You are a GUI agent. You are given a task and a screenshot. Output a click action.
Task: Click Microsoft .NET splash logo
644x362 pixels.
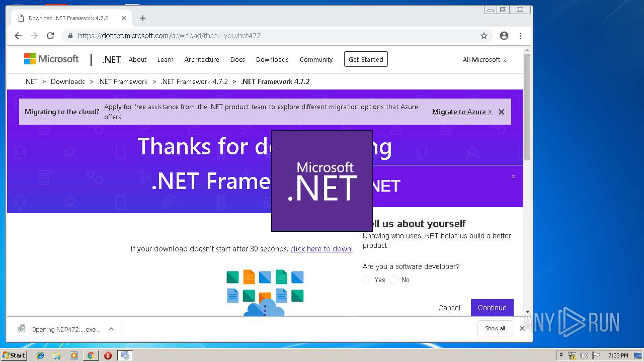click(x=322, y=181)
